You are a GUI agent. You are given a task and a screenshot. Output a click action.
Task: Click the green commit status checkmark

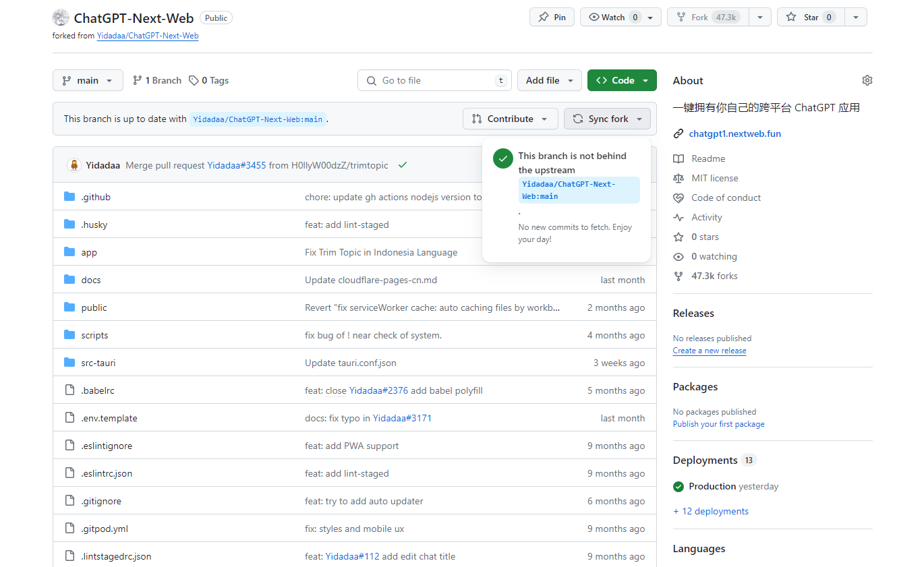tap(403, 165)
